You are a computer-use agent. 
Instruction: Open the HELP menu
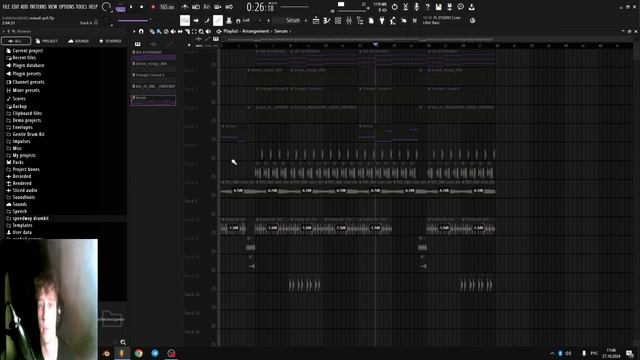point(93,7)
